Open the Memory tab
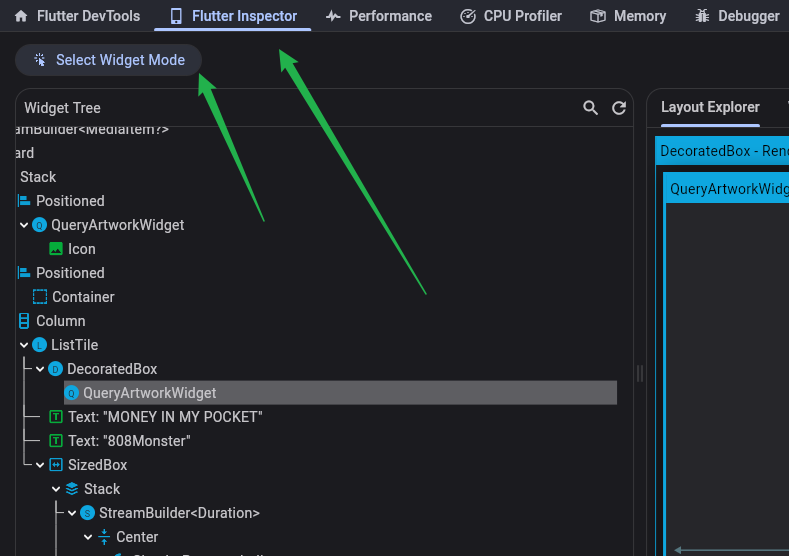Image resolution: width=789 pixels, height=556 pixels. pyautogui.click(x=627, y=16)
